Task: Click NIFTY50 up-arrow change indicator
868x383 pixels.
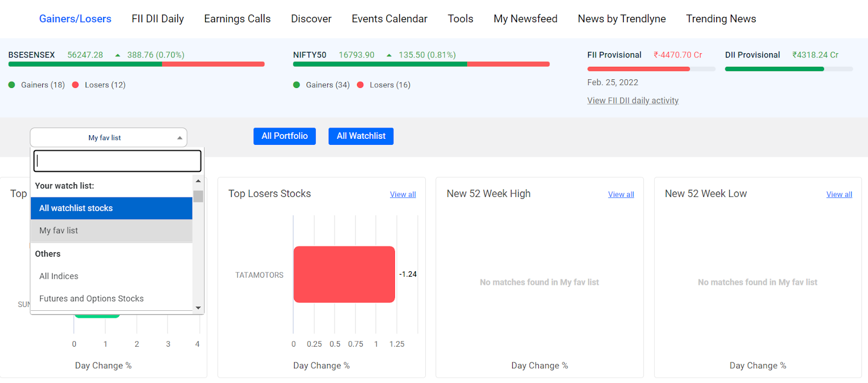Action: [x=389, y=55]
